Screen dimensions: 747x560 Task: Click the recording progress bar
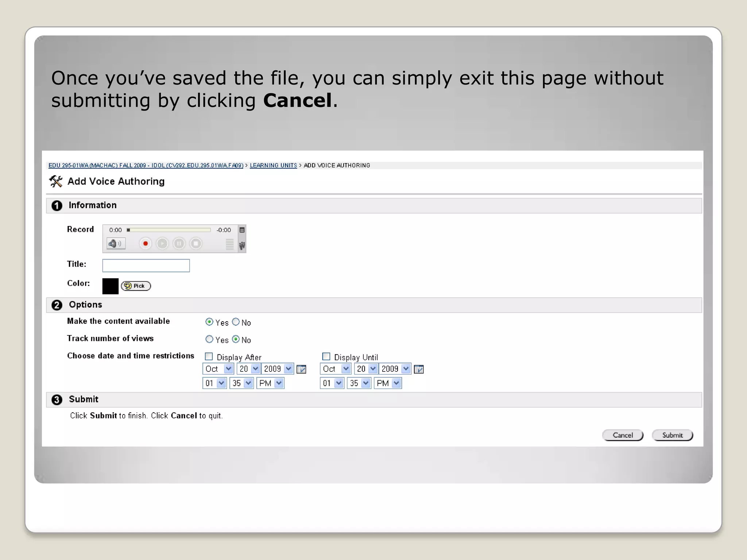169,230
